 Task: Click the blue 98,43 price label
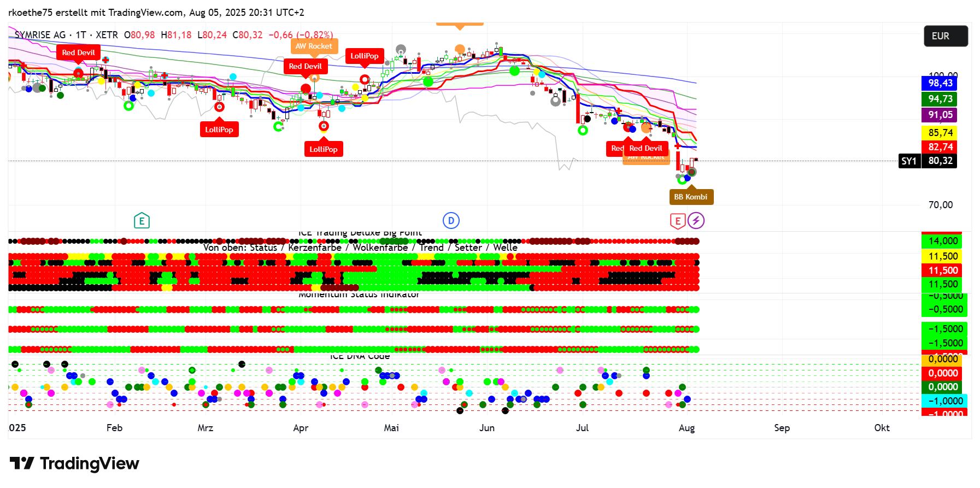tap(939, 83)
